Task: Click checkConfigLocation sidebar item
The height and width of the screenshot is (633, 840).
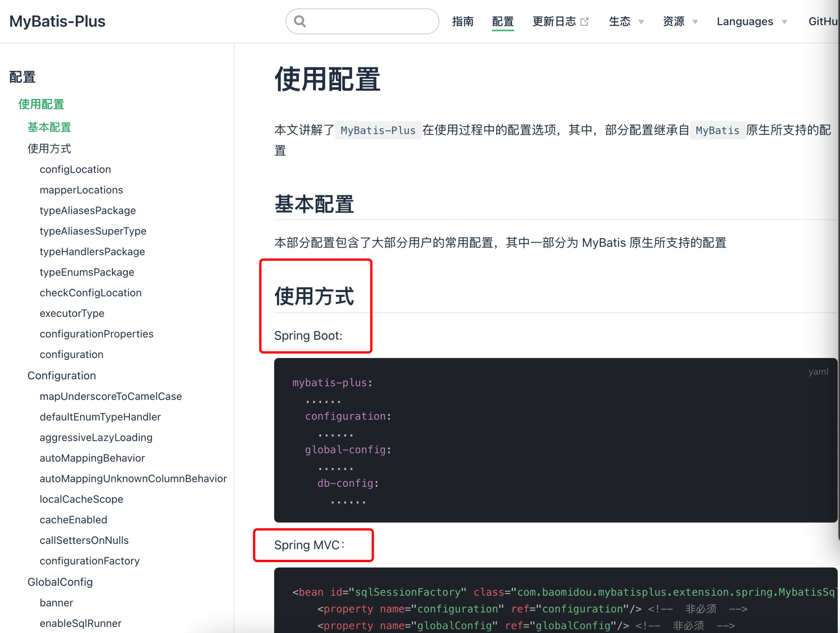Action: pyautogui.click(x=90, y=292)
